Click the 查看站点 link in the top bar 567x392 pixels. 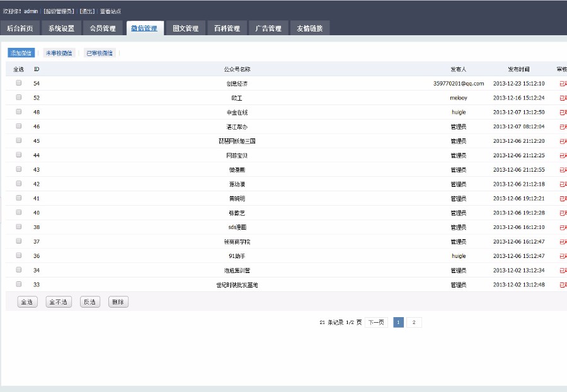tap(111, 10)
